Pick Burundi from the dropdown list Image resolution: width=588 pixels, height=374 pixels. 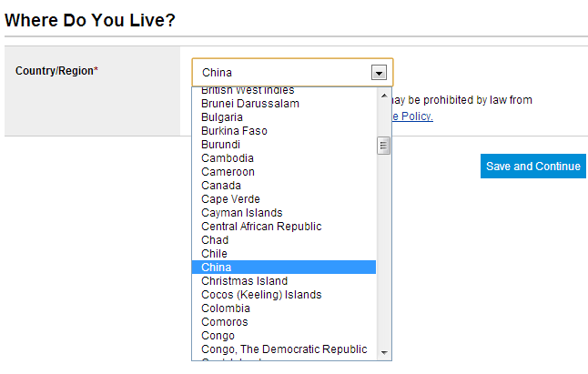pos(220,145)
